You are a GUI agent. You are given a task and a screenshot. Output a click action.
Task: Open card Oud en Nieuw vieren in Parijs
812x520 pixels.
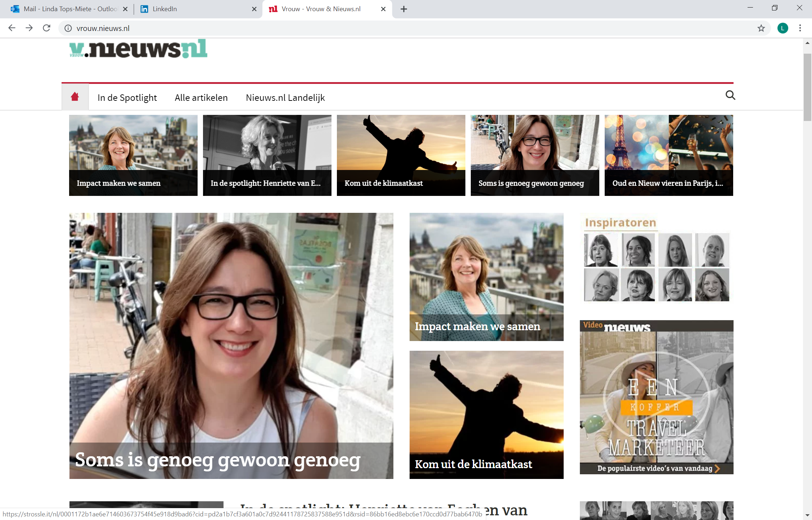(x=669, y=155)
